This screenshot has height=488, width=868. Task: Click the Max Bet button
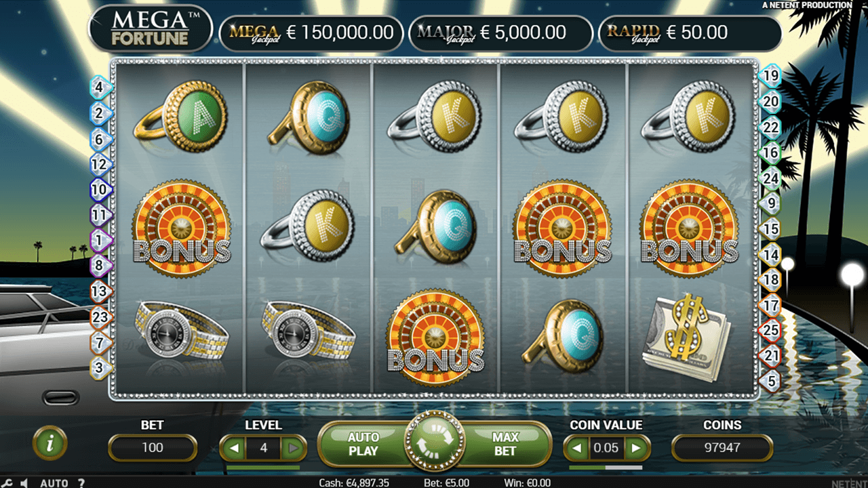pyautogui.click(x=506, y=444)
